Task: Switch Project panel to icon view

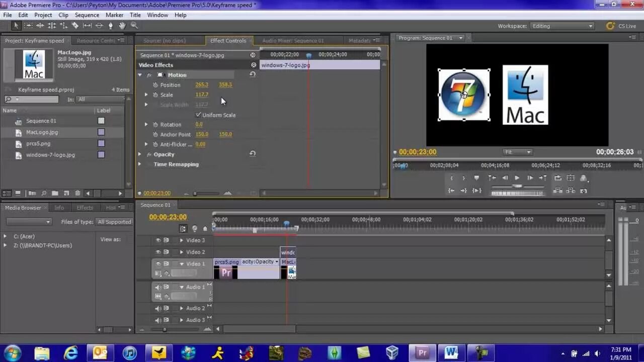Action: [18, 193]
